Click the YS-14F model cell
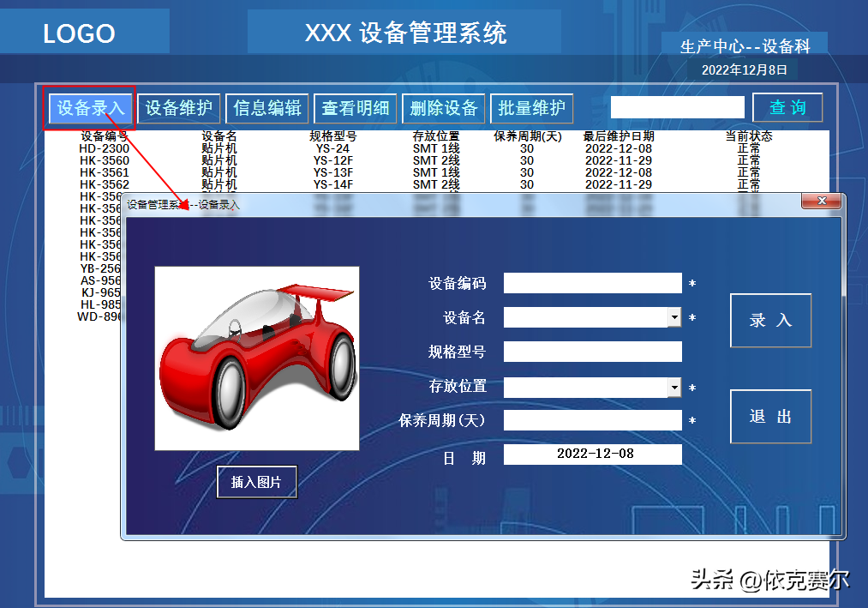The height and width of the screenshot is (608, 868). tap(332, 184)
